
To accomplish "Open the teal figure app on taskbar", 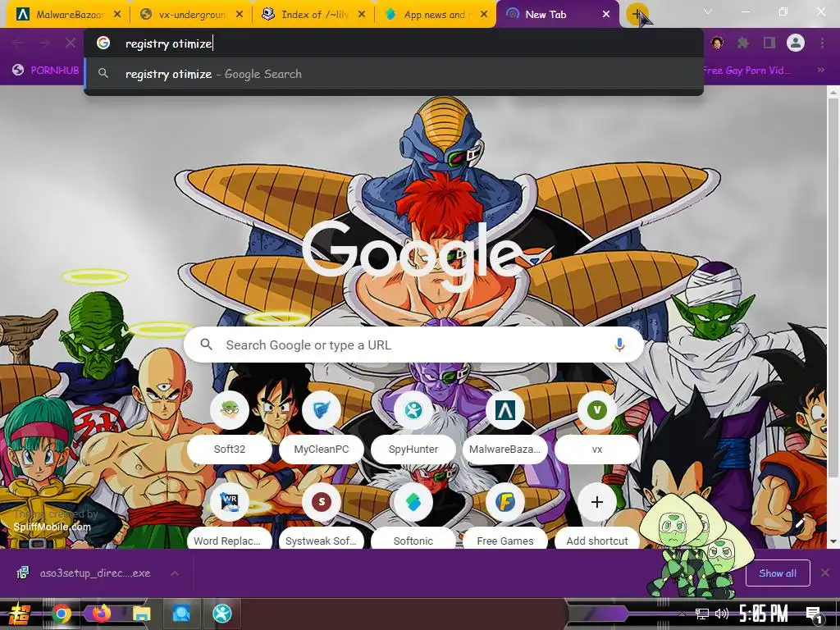I will [x=221, y=614].
